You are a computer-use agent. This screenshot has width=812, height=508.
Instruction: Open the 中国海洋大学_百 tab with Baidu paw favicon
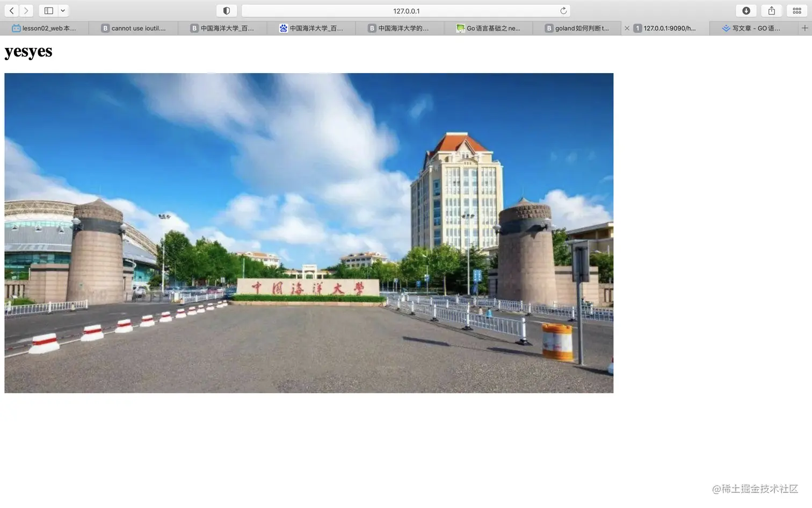[x=311, y=28]
